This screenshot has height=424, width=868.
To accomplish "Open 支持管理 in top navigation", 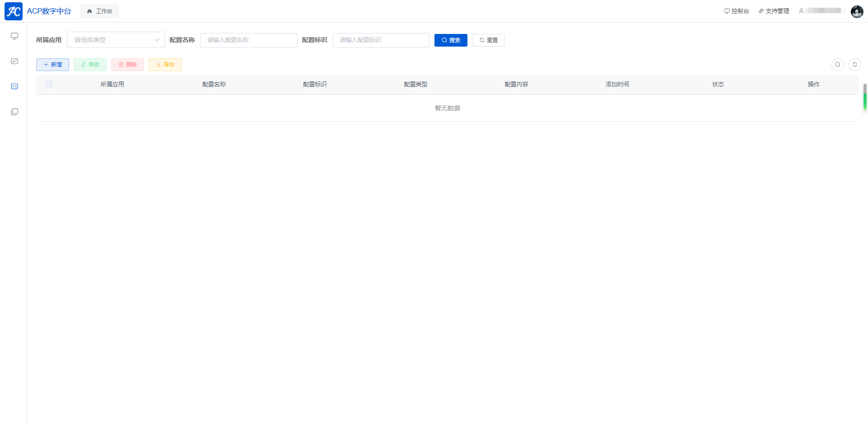I will (774, 11).
